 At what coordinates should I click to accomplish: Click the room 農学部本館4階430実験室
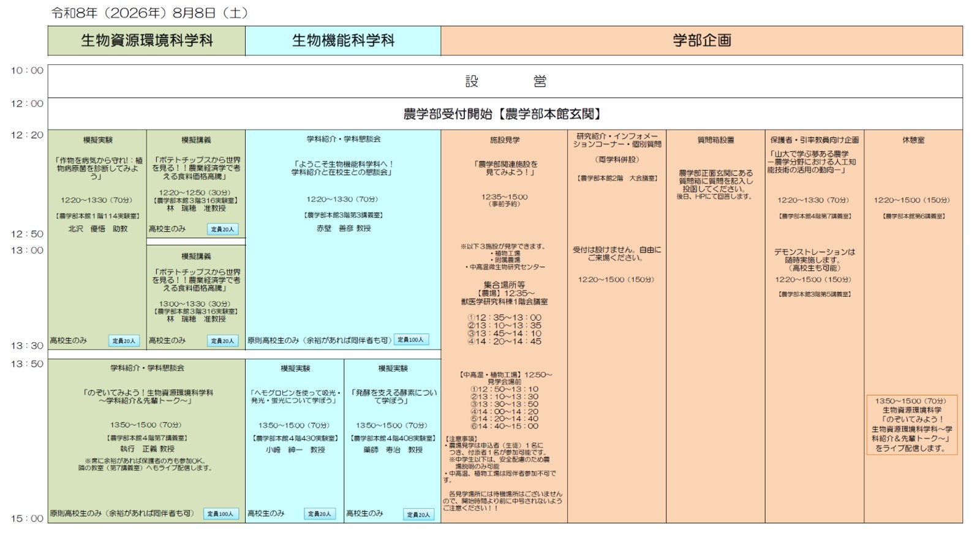point(295,438)
